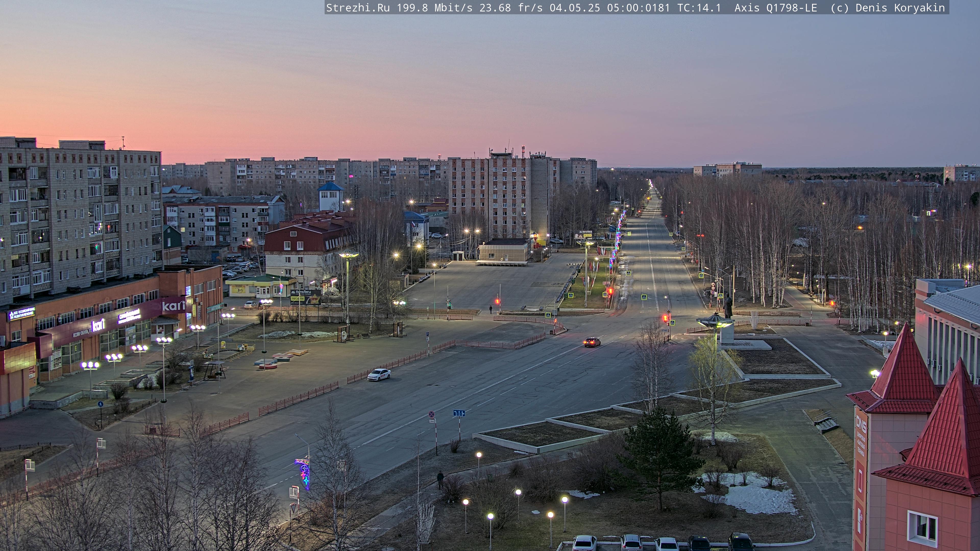Screen dimensions: 980x551
Task: Click the "Strezhi.Ru" overlay text
Action: coord(358,8)
